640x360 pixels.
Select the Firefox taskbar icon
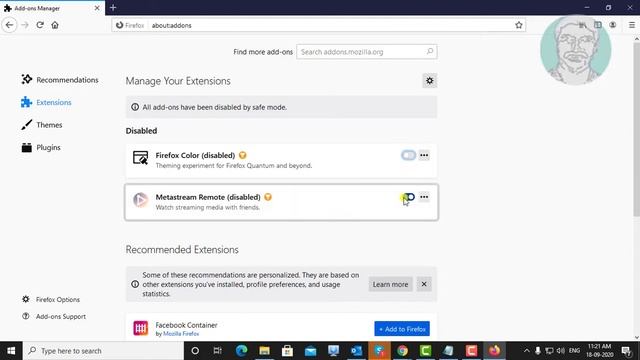494,351
